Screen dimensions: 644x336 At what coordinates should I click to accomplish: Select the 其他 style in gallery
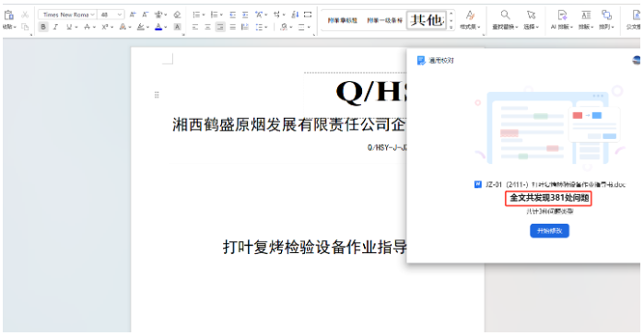427,19
